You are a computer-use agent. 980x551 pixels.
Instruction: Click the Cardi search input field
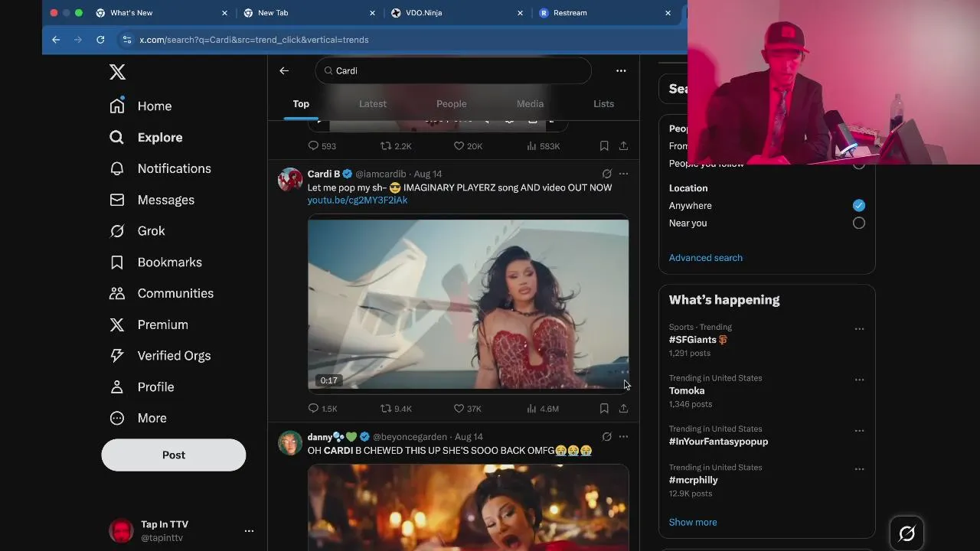click(453, 70)
